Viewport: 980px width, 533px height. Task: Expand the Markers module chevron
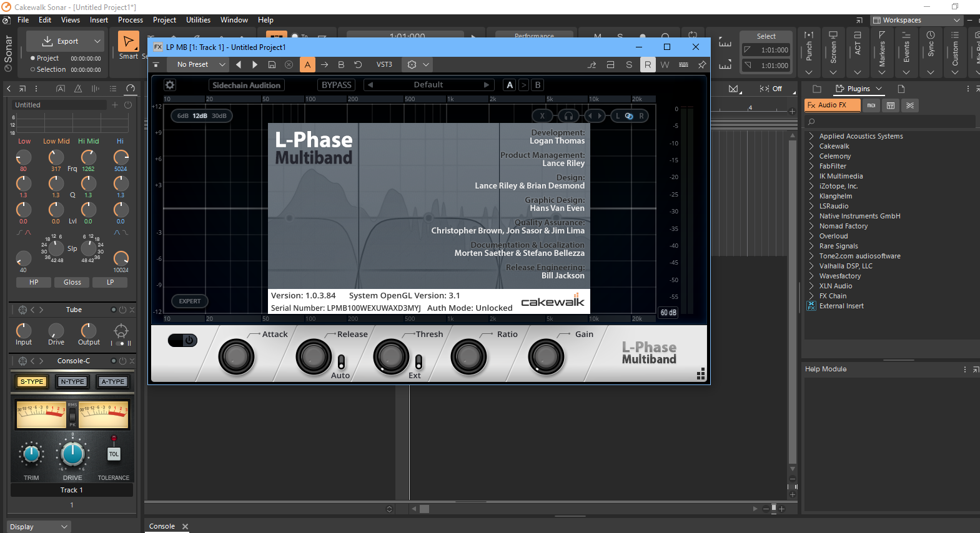tap(882, 72)
